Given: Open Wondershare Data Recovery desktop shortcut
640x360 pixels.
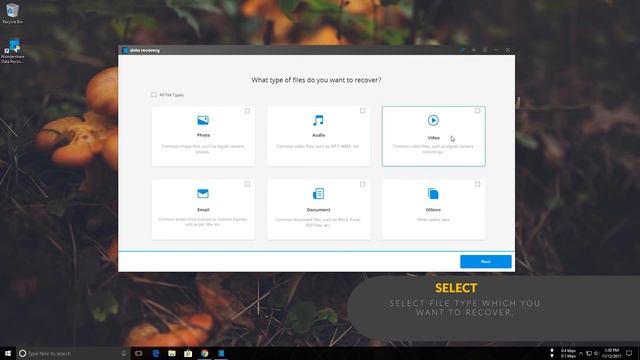Looking at the screenshot, I should coord(12,51).
